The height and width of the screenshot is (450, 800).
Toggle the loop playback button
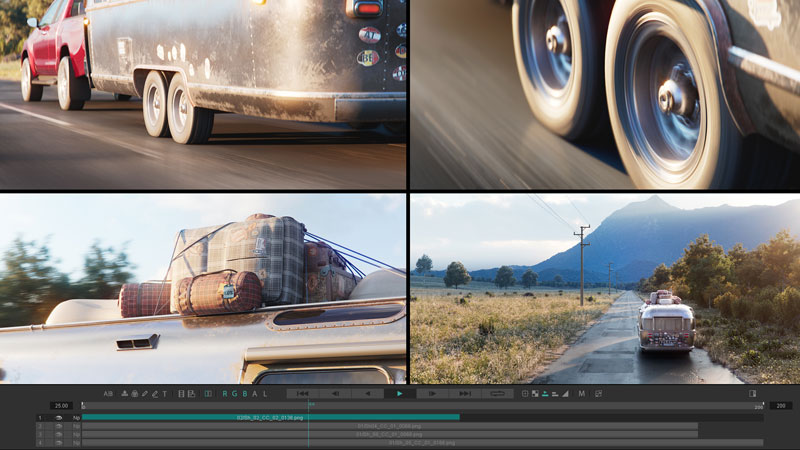pyautogui.click(x=497, y=394)
